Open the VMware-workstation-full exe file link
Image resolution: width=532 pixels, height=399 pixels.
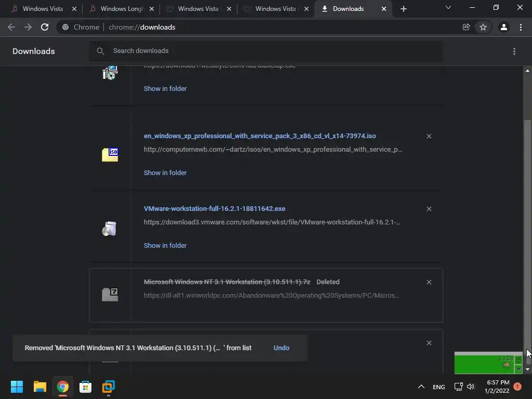[215, 208]
